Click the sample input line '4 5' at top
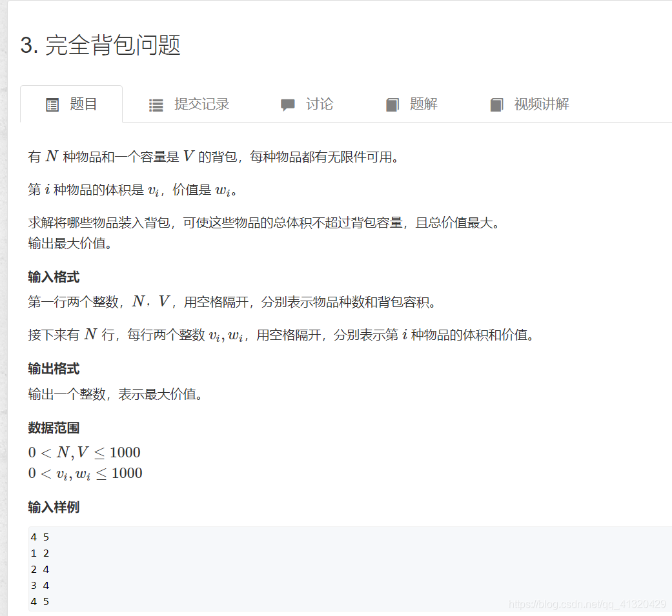The image size is (672, 616). 40,537
